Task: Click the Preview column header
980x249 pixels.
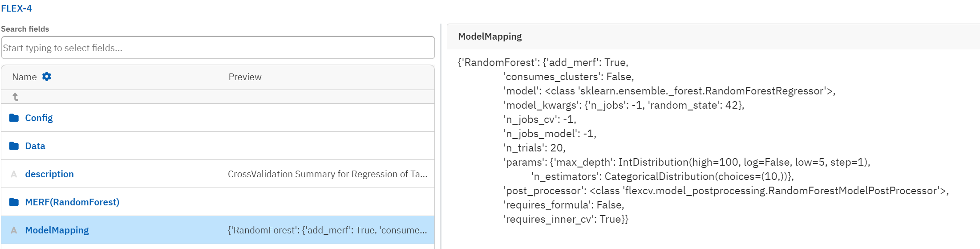Action: point(245,77)
